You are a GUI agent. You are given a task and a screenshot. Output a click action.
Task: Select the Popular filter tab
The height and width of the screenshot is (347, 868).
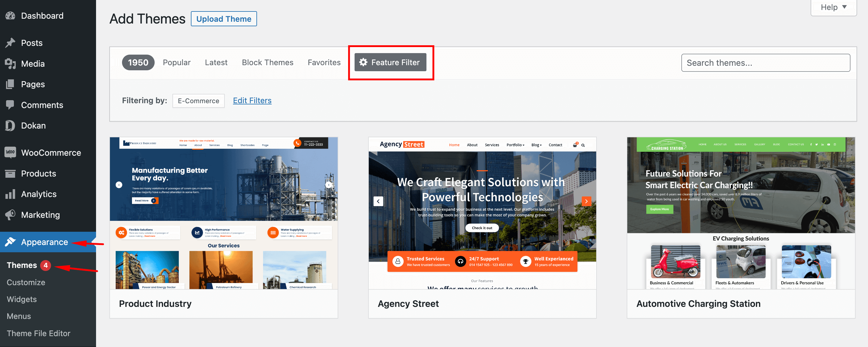[177, 62]
